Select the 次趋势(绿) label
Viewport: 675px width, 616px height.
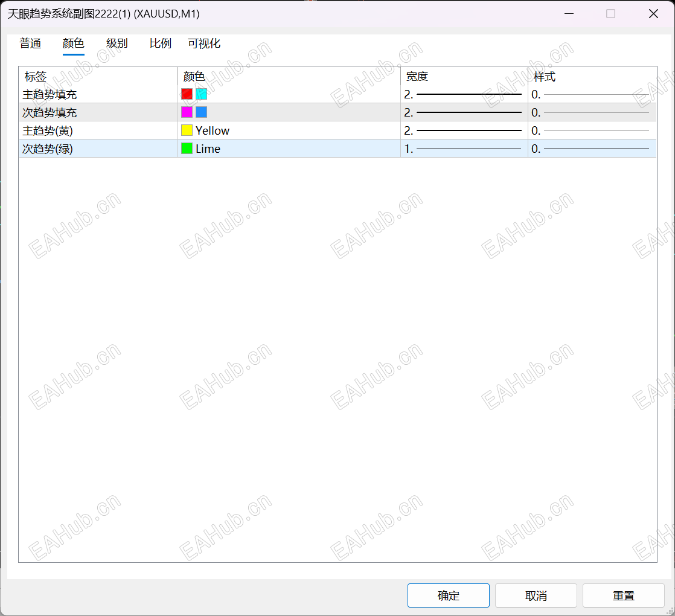[48, 149]
